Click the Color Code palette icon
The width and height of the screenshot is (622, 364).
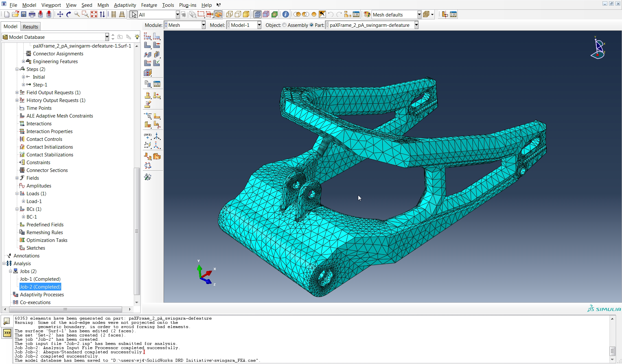tap(367, 14)
